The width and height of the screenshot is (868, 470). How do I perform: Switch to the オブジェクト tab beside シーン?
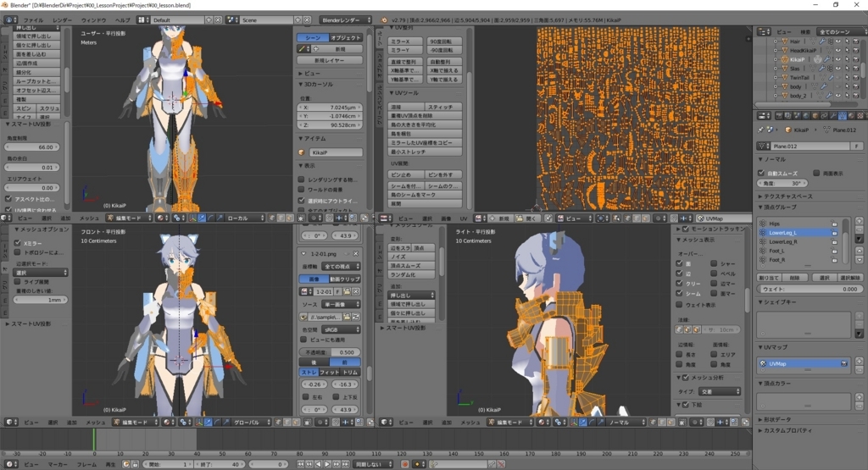click(346, 37)
